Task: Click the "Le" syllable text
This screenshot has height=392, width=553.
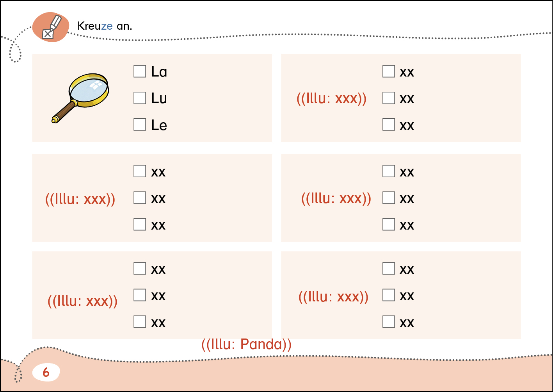Action: [159, 125]
